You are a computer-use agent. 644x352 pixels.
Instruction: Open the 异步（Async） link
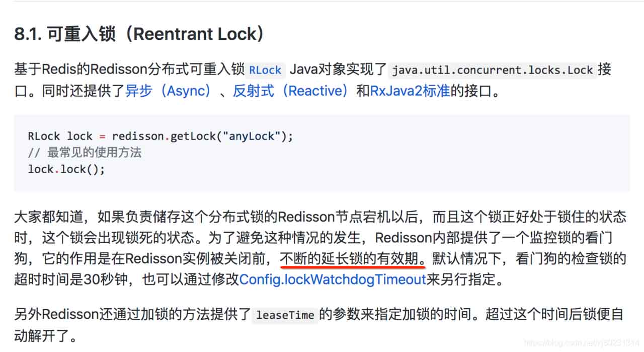pyautogui.click(x=169, y=92)
